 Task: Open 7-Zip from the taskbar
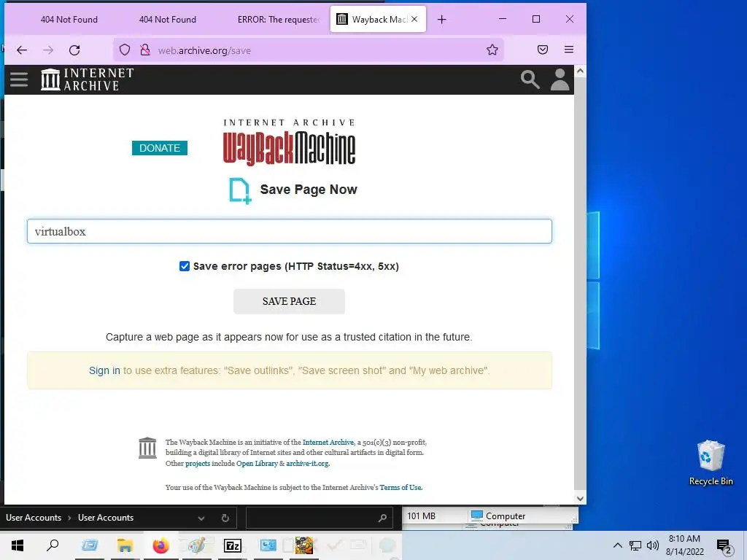tap(233, 545)
